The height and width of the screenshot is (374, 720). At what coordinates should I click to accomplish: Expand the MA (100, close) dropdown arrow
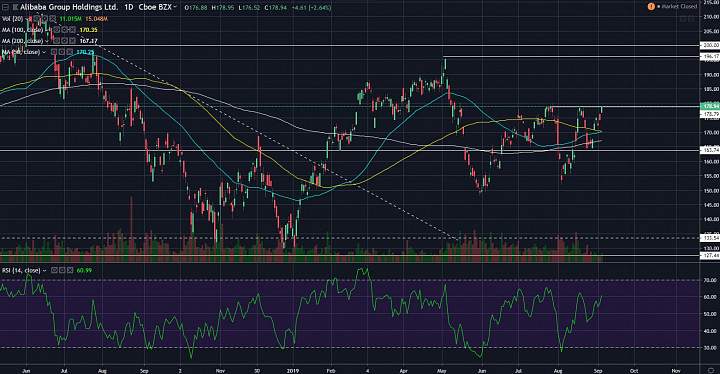click(47, 30)
